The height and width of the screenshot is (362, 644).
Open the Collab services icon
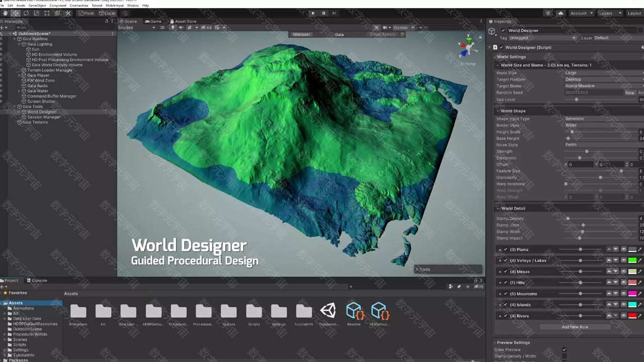(x=548, y=13)
